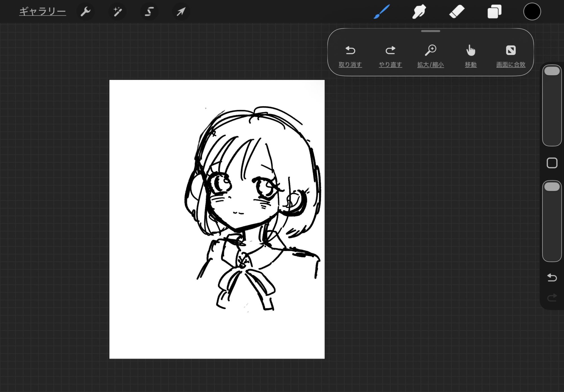Click 取り消す undo in floating panel

tap(350, 56)
